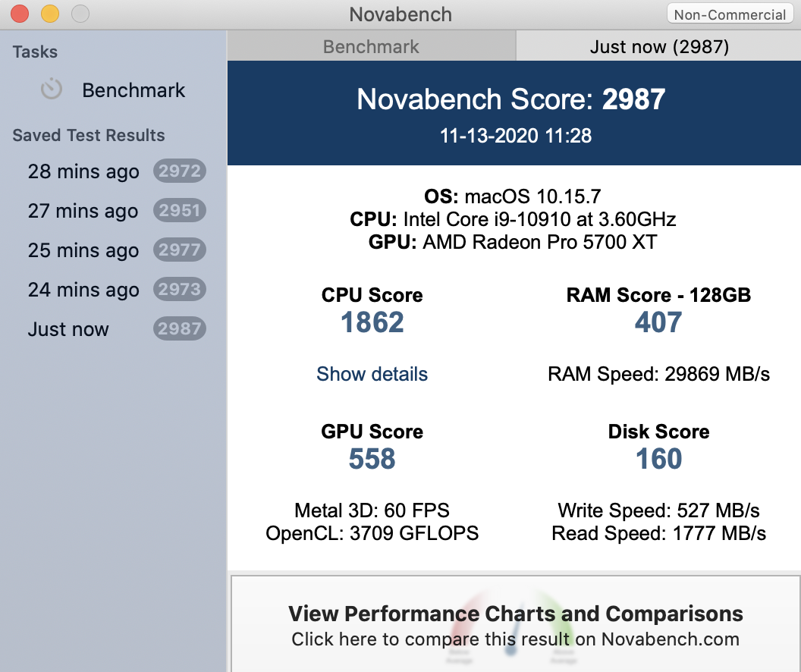
Task: Click Metal 3D: 60 FPS text
Action: (372, 510)
